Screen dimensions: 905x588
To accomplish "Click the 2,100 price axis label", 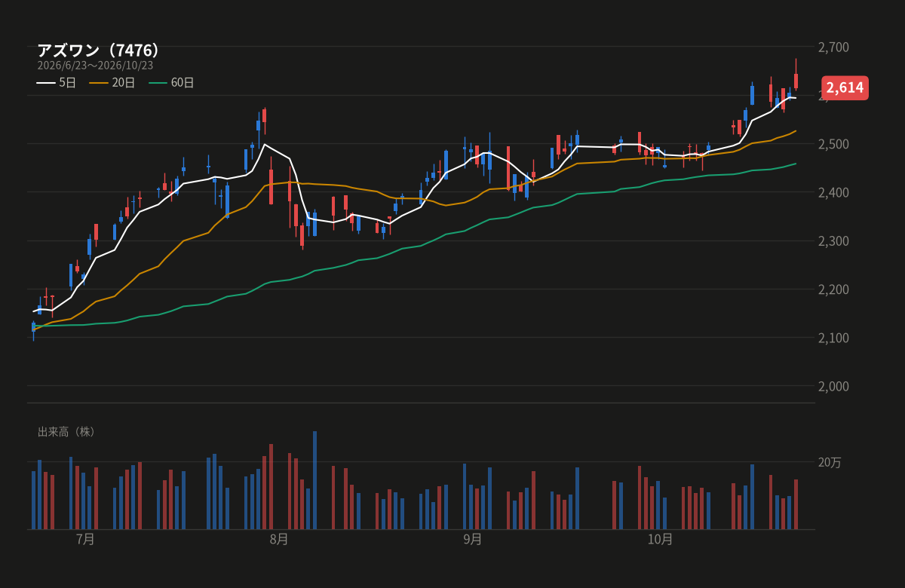I will tap(833, 338).
